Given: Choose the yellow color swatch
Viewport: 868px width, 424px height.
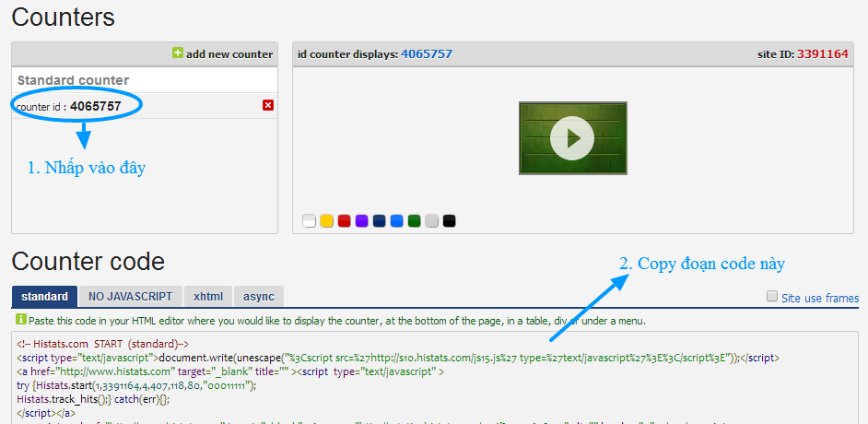Looking at the screenshot, I should click(x=326, y=221).
